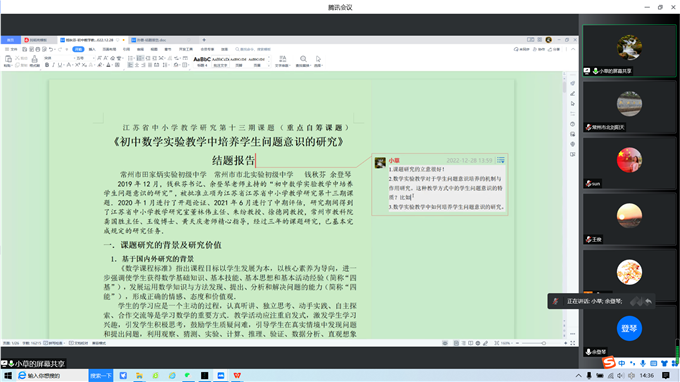Viewport: 680px width, 382px height.
Task: Click the command search box in ribbon
Action: [x=253, y=49]
